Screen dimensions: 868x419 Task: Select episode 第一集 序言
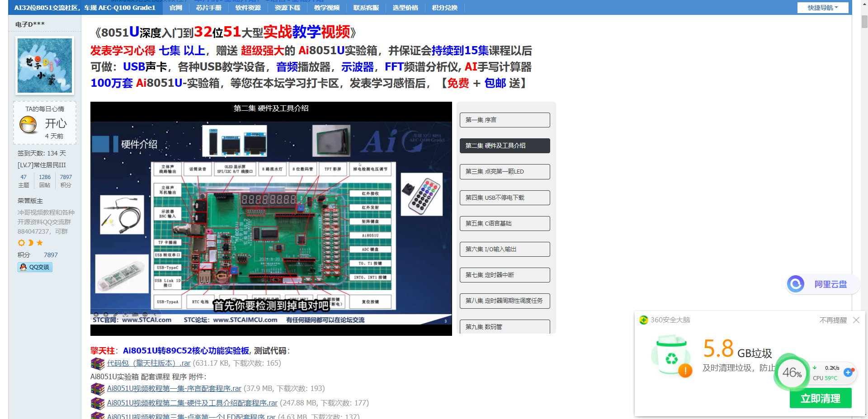click(505, 120)
